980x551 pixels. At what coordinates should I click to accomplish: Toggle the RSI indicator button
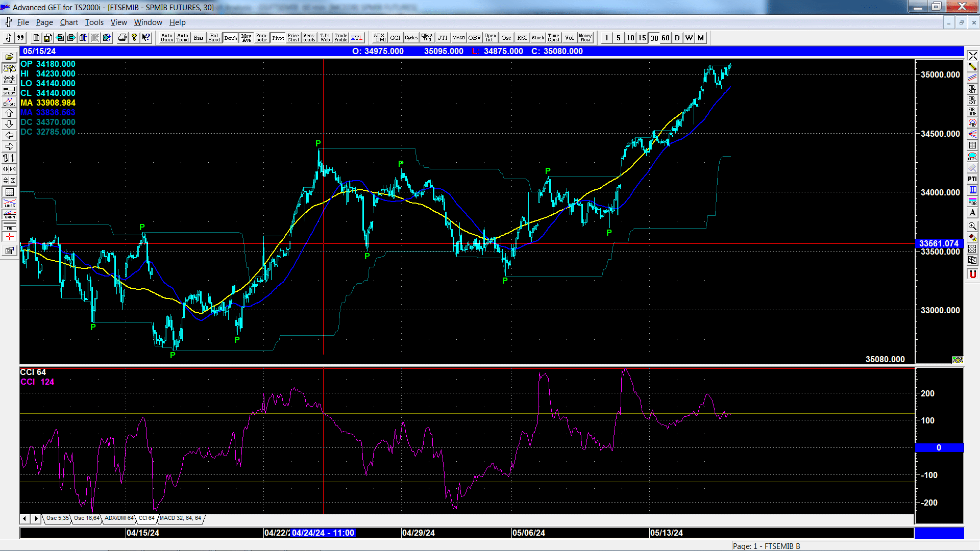tap(522, 38)
